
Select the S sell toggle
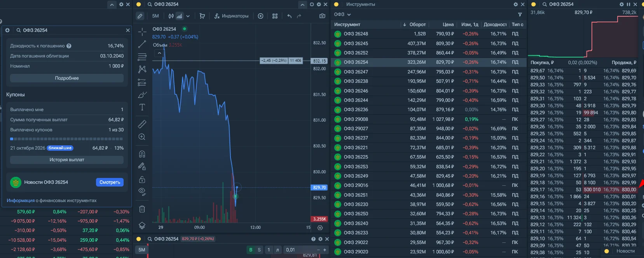(259, 250)
